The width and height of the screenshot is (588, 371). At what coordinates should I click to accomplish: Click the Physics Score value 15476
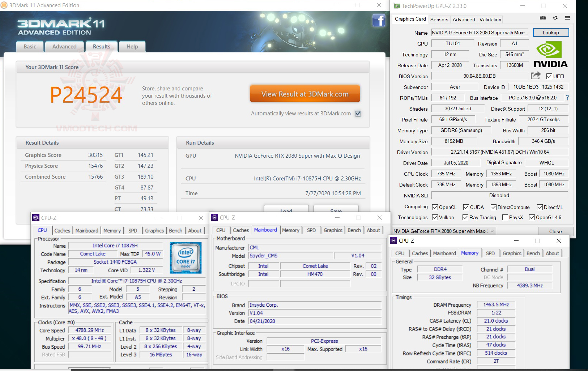(95, 166)
